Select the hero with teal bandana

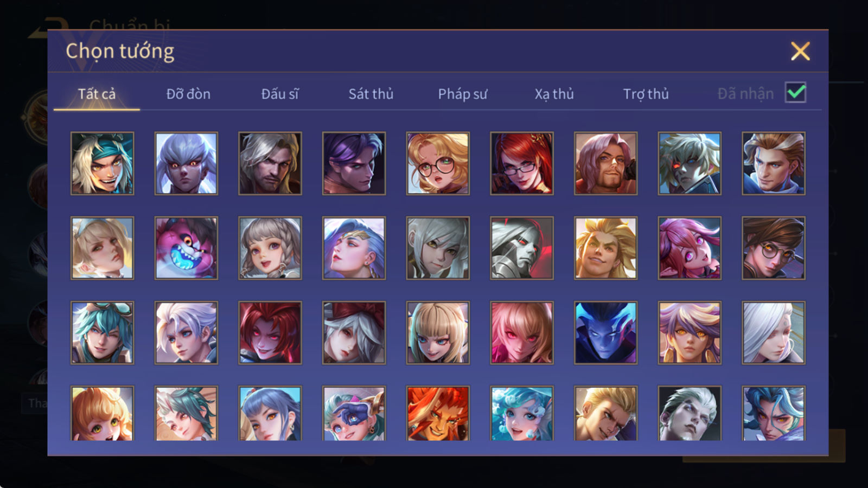coord(102,163)
